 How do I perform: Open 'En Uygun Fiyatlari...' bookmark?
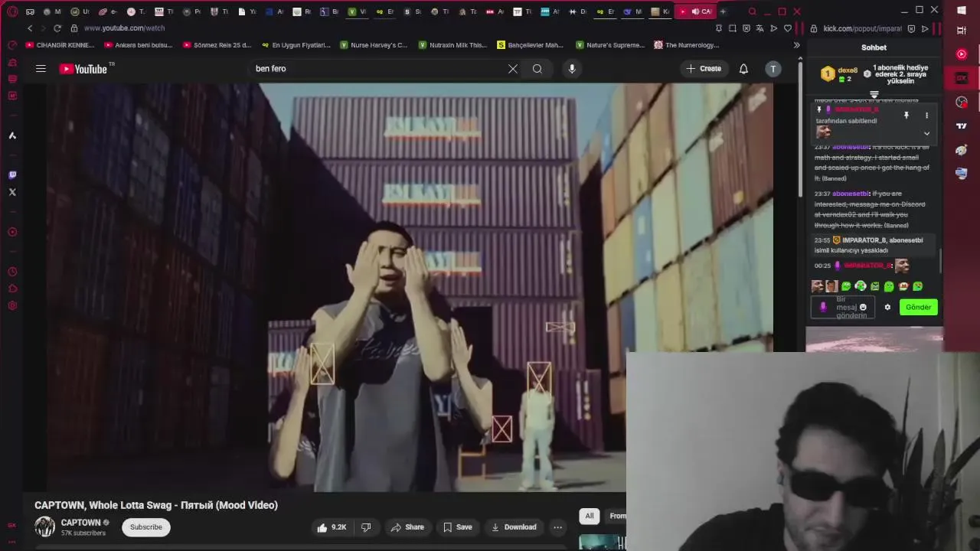click(x=296, y=45)
